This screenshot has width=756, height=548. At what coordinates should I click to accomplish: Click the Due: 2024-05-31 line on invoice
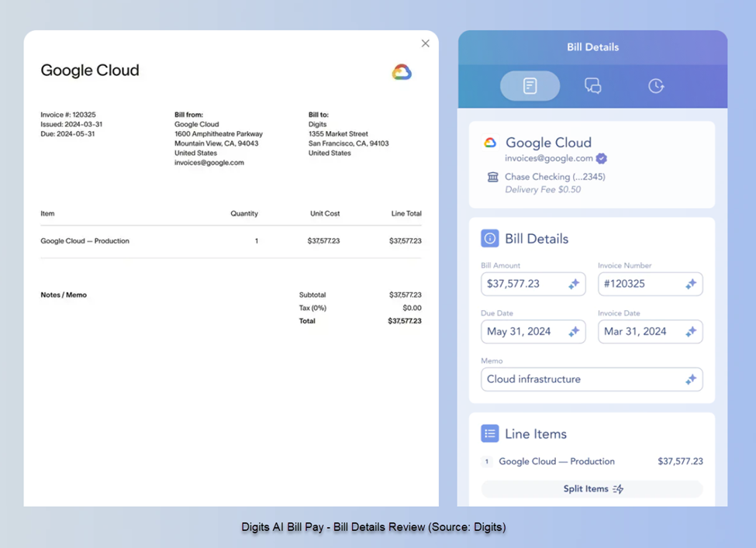click(x=67, y=134)
